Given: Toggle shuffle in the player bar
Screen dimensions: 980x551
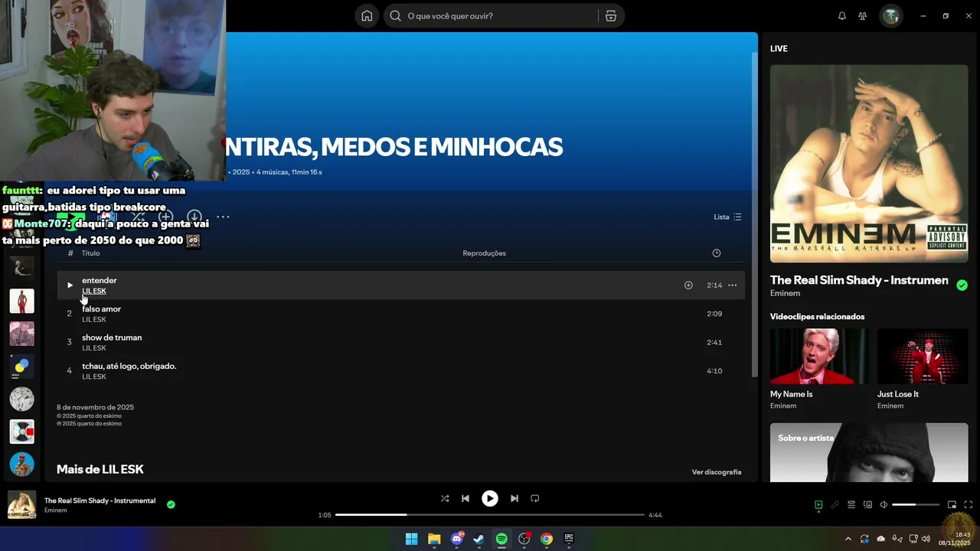Looking at the screenshot, I should 445,498.
